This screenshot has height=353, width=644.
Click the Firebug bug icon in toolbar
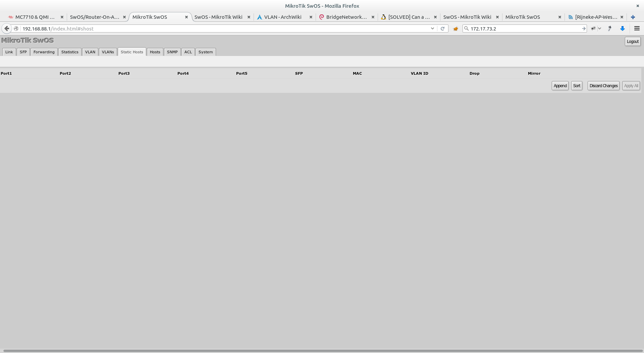[x=593, y=28]
